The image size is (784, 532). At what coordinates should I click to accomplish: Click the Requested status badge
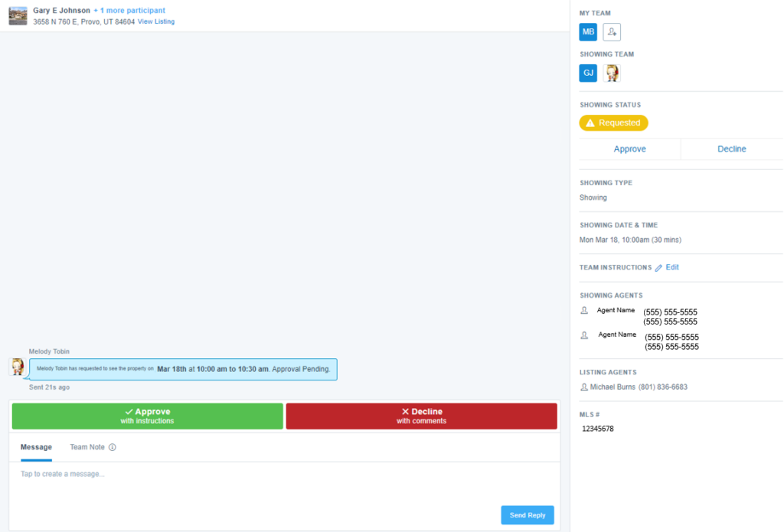click(x=613, y=123)
